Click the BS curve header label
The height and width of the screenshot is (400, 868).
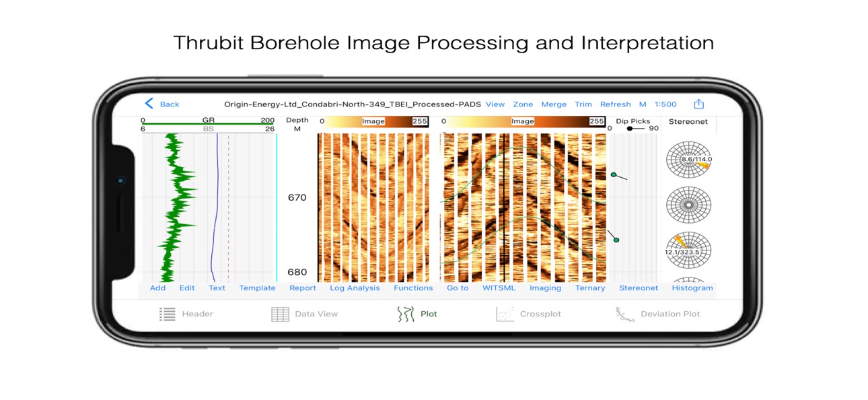coord(208,129)
